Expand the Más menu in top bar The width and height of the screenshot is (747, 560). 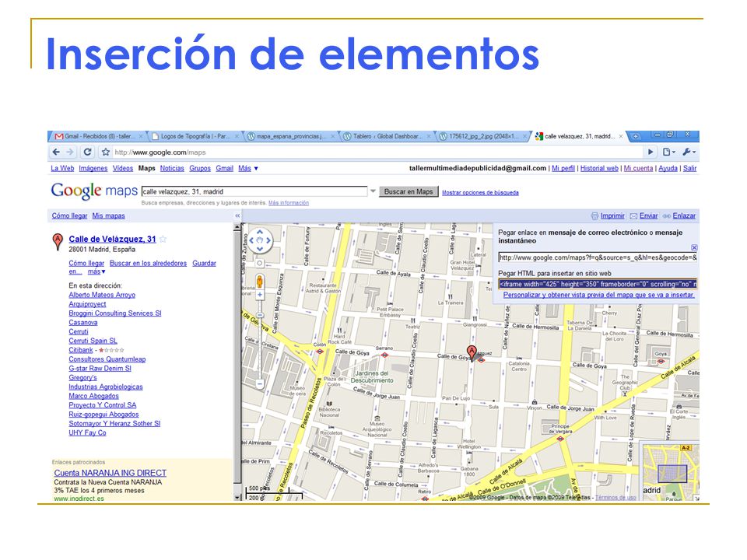[248, 169]
